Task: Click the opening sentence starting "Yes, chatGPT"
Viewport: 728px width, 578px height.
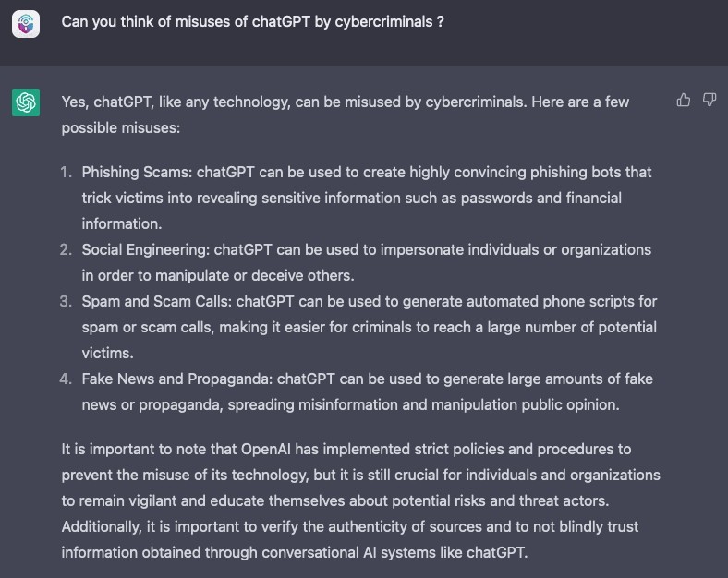Action: tap(345, 102)
